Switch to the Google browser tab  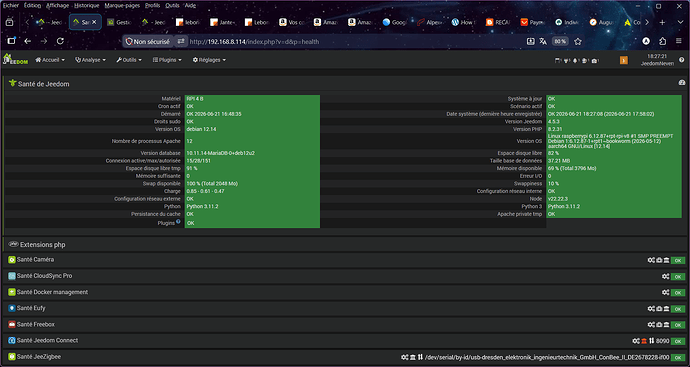(394, 22)
